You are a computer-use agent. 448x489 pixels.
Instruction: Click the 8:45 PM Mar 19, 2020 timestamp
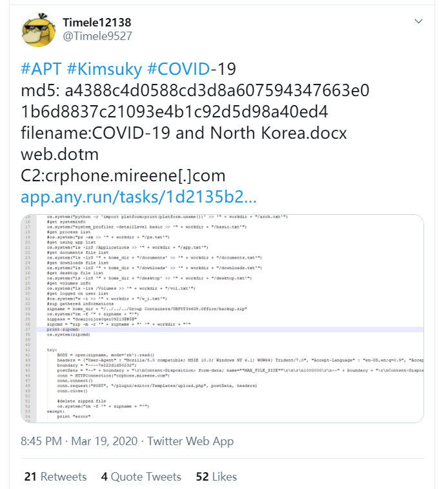(80, 442)
